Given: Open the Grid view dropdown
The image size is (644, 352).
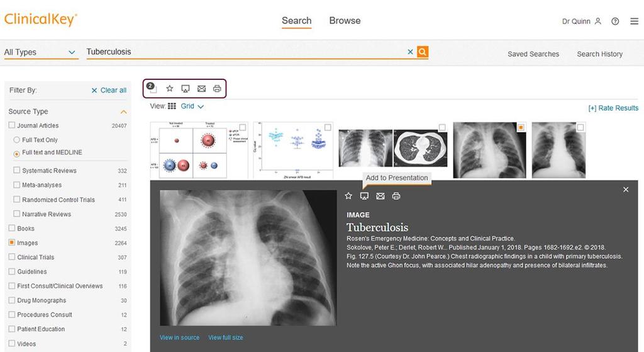Looking at the screenshot, I should click(x=192, y=106).
